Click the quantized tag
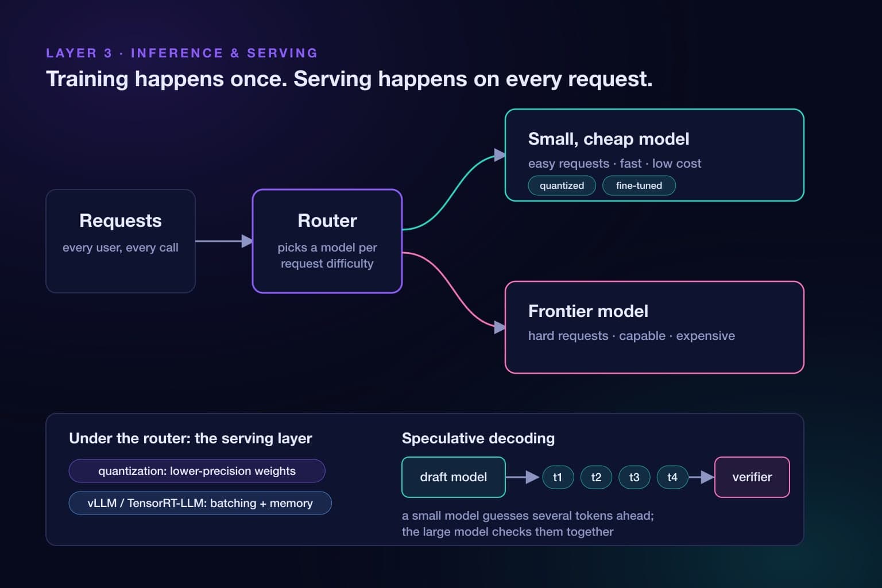Screen dimensions: 882x588 pos(562,185)
